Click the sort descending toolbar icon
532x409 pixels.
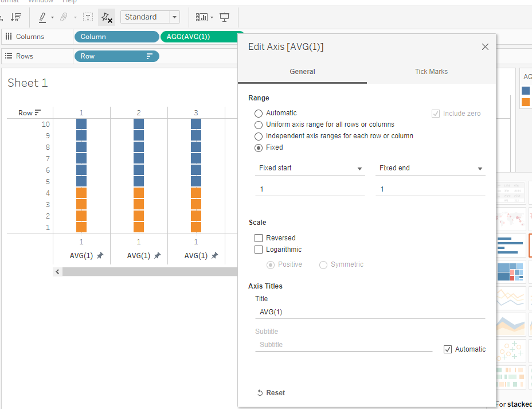coord(15,17)
